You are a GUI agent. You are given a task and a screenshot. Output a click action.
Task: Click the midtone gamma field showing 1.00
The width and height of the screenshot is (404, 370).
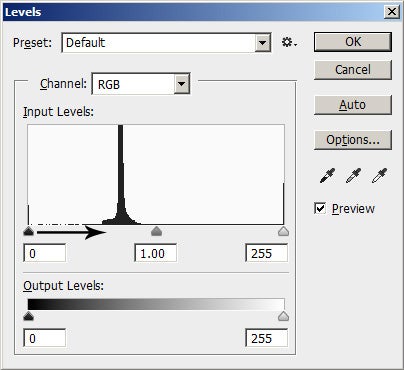click(156, 253)
